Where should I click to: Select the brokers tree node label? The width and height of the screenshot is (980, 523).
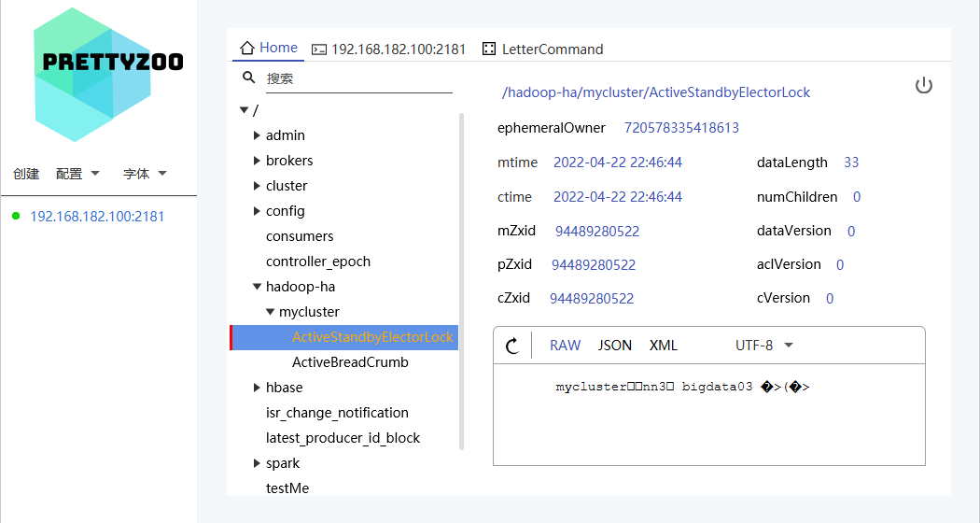pyautogui.click(x=289, y=160)
